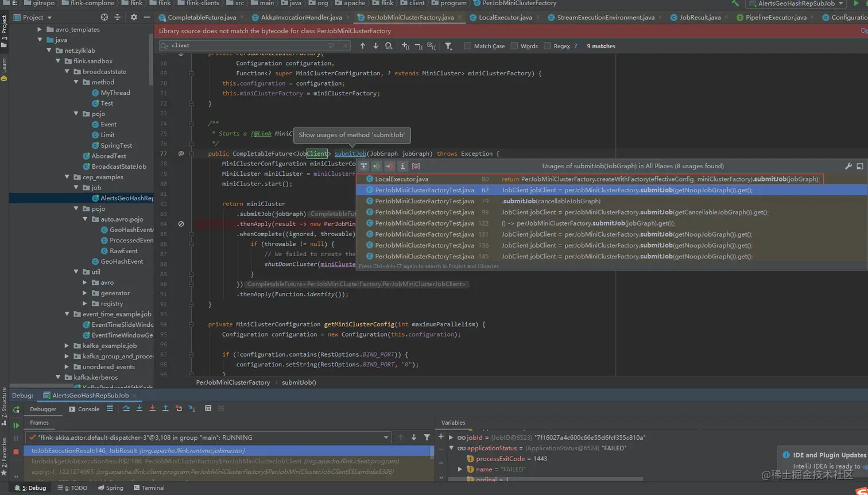
Task: Enable the Match Case checkbox
Action: coord(467,46)
